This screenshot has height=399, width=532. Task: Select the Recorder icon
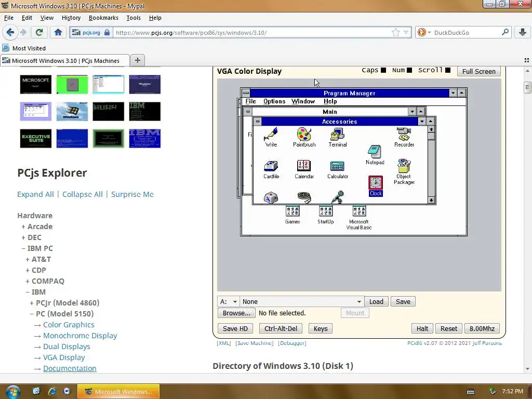pos(404,137)
